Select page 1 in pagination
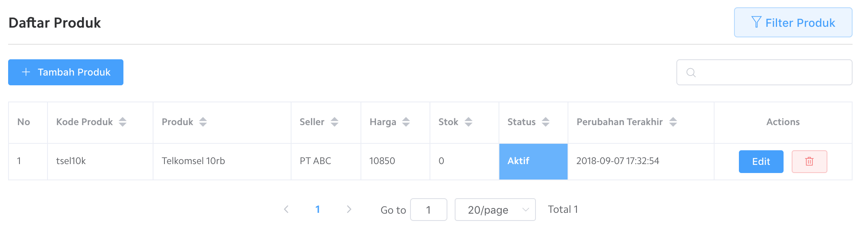This screenshot has height=238, width=868. 317,209
